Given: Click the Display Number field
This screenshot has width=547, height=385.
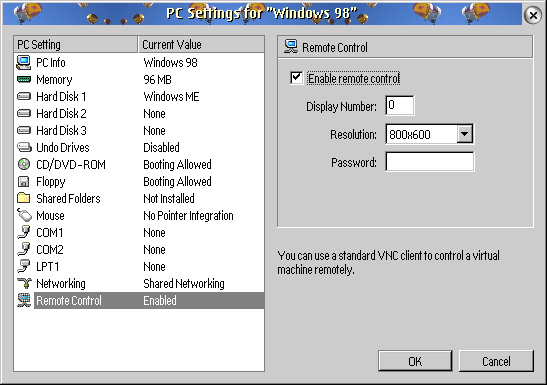Looking at the screenshot, I should (400, 105).
